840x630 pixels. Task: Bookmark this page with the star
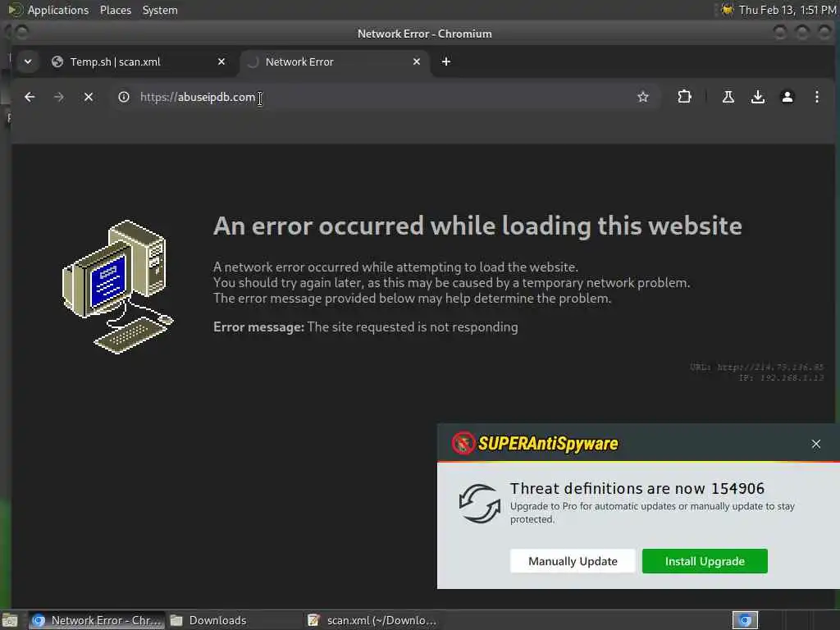pos(643,97)
